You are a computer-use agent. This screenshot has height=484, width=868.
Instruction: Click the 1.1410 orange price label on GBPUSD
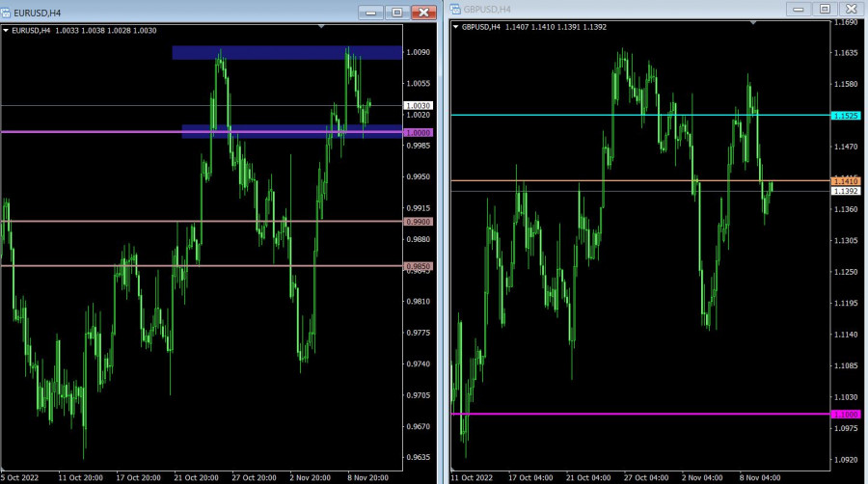point(845,180)
